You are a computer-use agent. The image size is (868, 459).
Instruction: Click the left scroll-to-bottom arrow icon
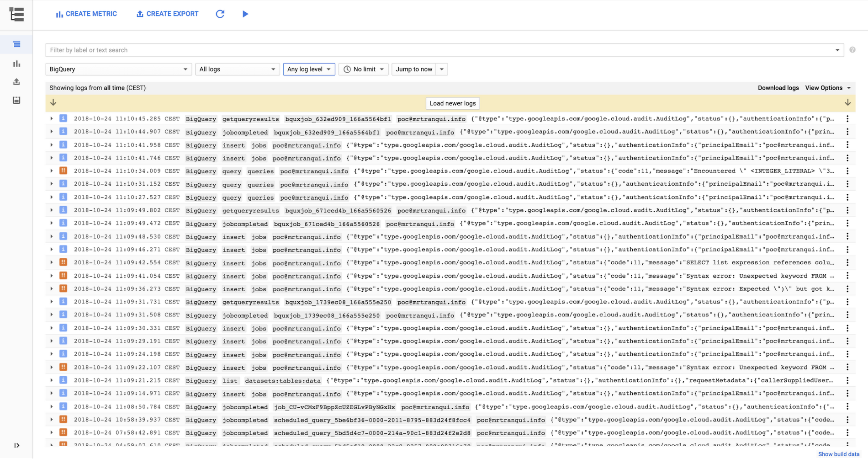coord(53,102)
